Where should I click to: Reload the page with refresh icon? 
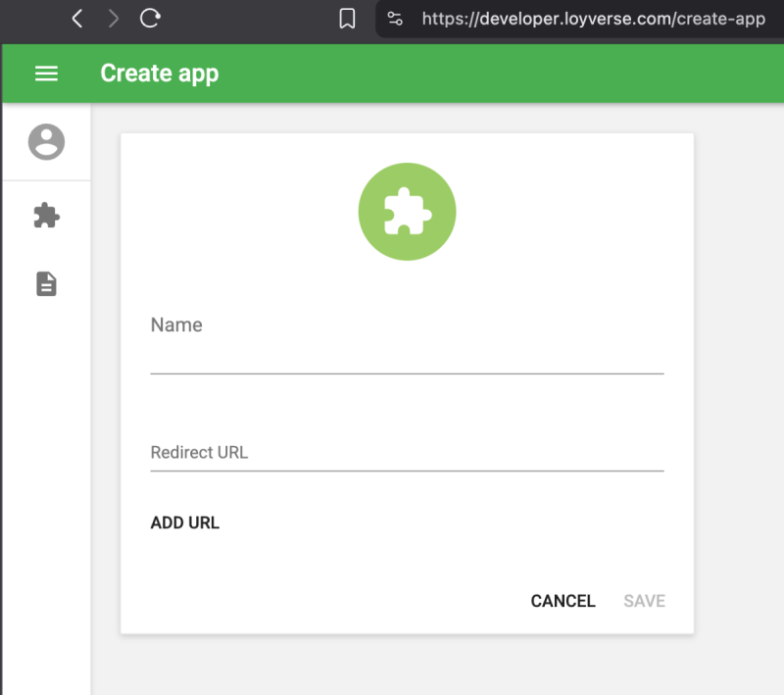[150, 19]
